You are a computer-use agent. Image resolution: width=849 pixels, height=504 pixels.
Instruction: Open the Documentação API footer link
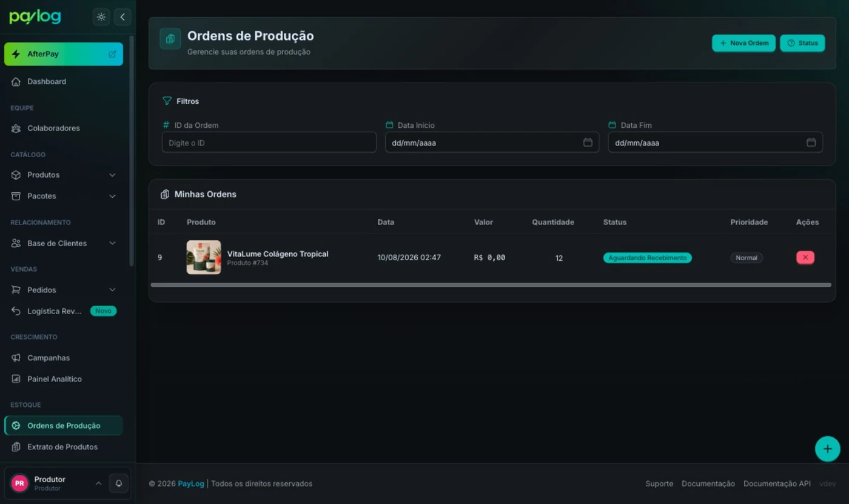[777, 483]
